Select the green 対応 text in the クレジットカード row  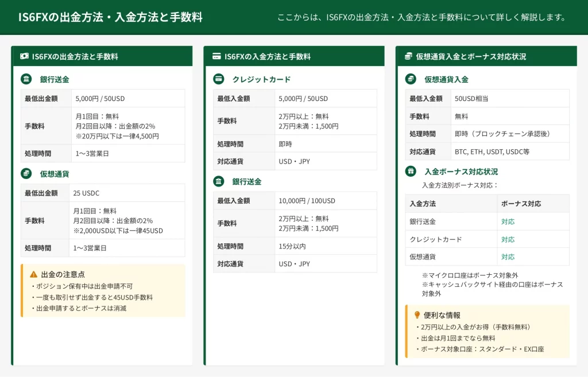tap(508, 239)
